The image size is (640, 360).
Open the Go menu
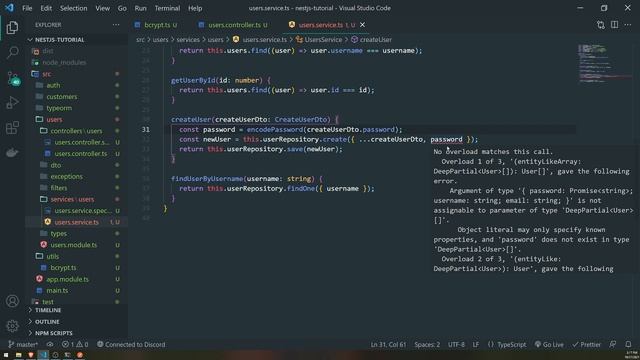(x=122, y=8)
